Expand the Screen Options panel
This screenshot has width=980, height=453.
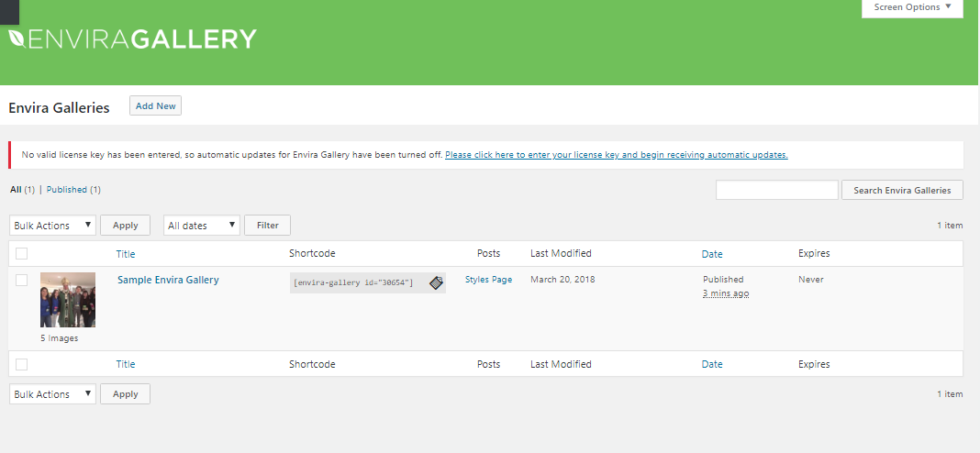tap(912, 7)
